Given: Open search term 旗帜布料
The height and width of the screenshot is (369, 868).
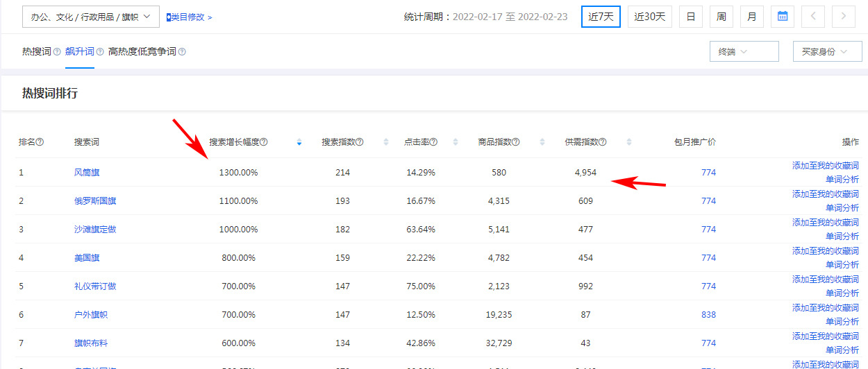Looking at the screenshot, I should [91, 343].
